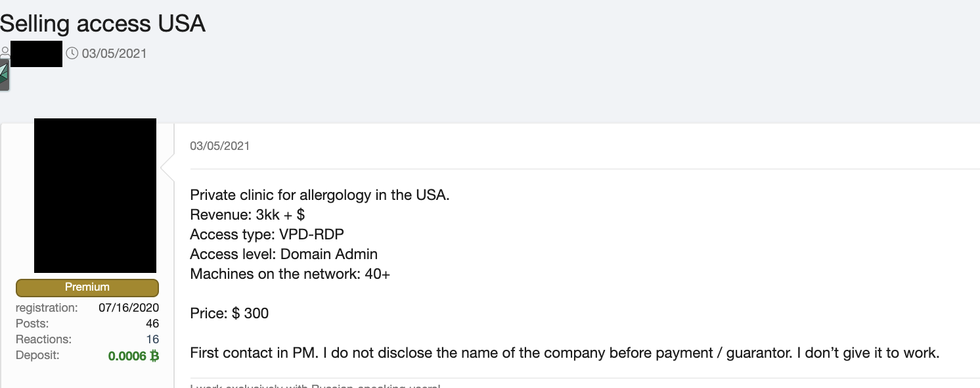Open the redacted author name under thread title

(37, 54)
